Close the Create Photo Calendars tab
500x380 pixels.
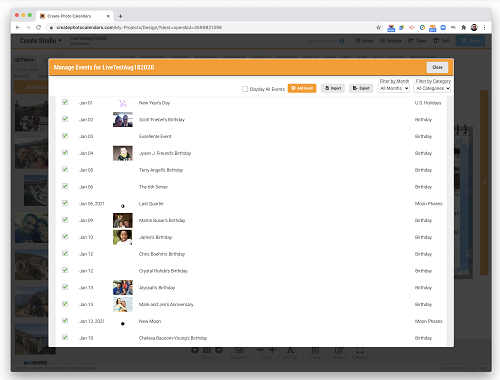click(x=108, y=16)
